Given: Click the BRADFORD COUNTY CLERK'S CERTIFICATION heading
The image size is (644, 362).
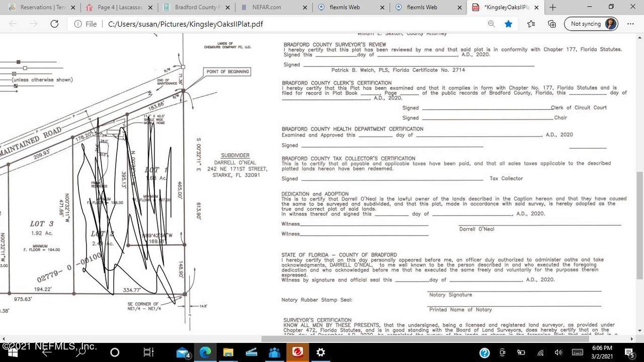Looking at the screenshot, I should tap(337, 83).
